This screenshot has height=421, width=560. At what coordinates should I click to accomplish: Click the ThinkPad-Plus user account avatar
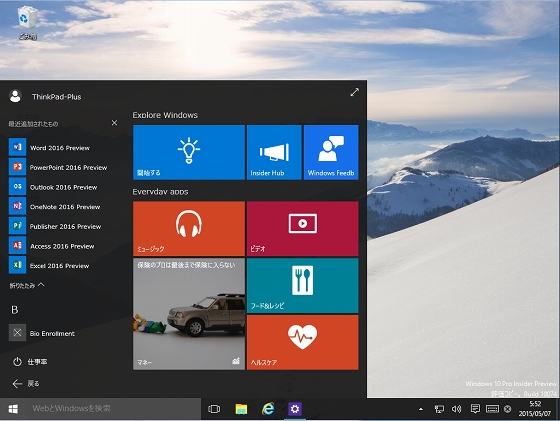tap(15, 96)
